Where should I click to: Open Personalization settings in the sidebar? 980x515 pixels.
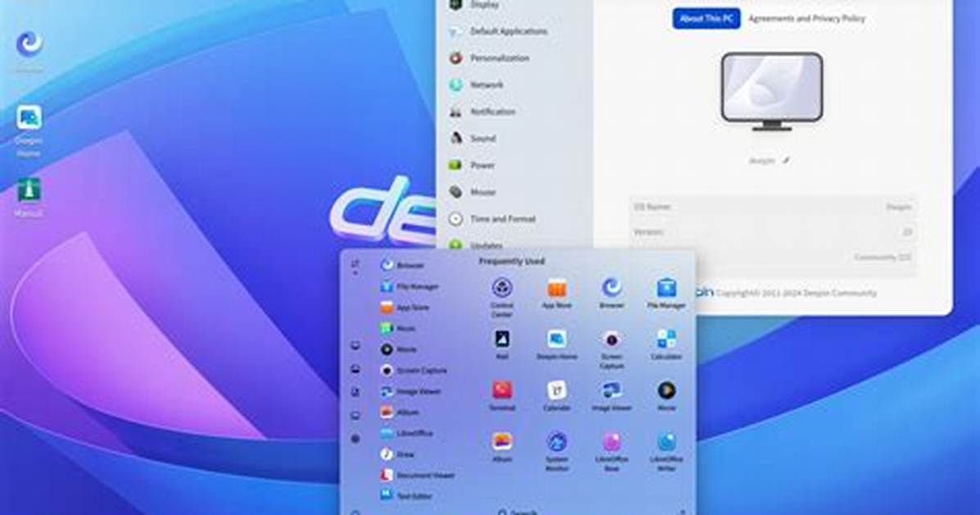[x=489, y=58]
